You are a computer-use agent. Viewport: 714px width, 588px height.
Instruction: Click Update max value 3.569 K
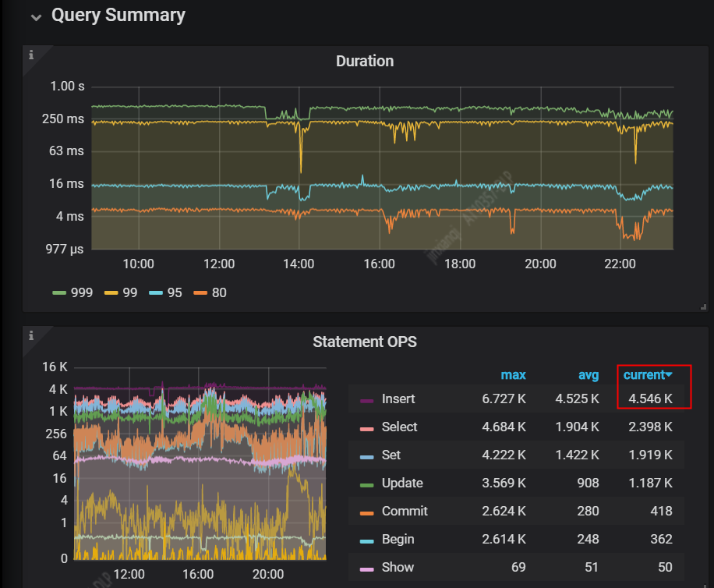pos(504,483)
